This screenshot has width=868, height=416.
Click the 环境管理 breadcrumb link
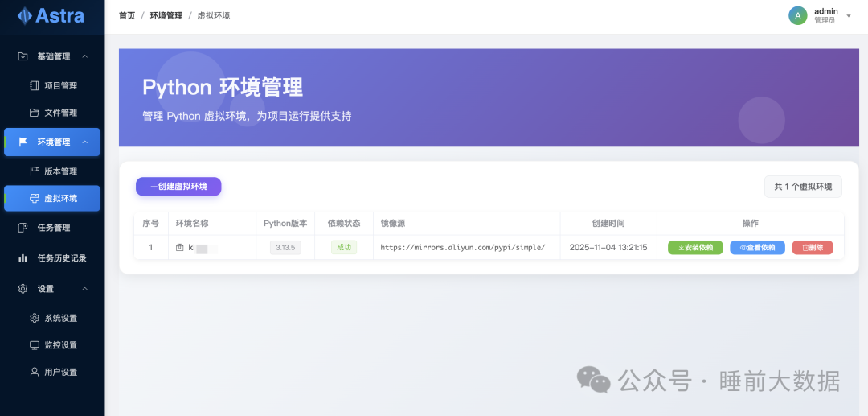pyautogui.click(x=166, y=16)
